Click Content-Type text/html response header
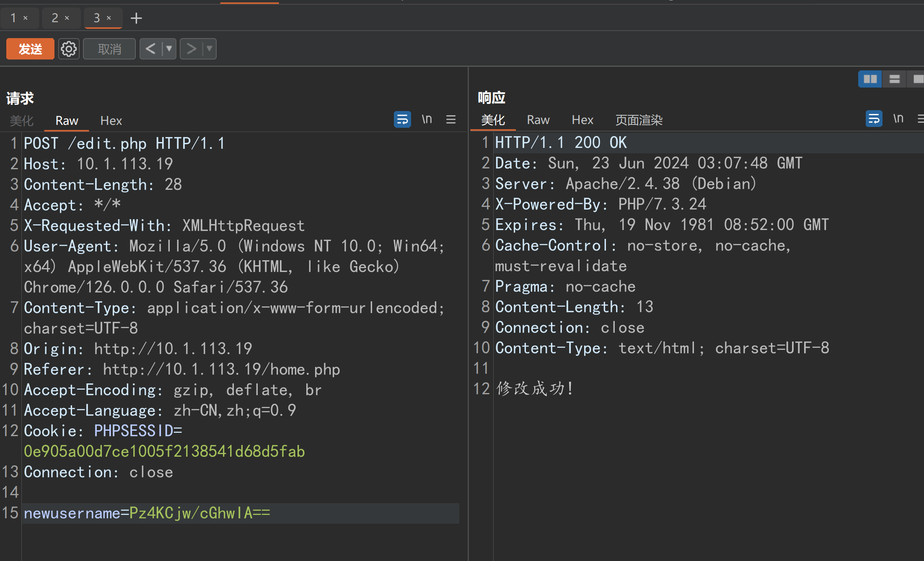 pos(662,348)
